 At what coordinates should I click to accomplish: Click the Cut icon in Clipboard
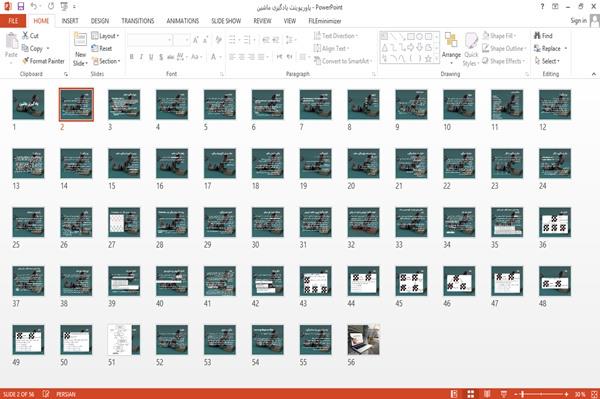point(26,36)
